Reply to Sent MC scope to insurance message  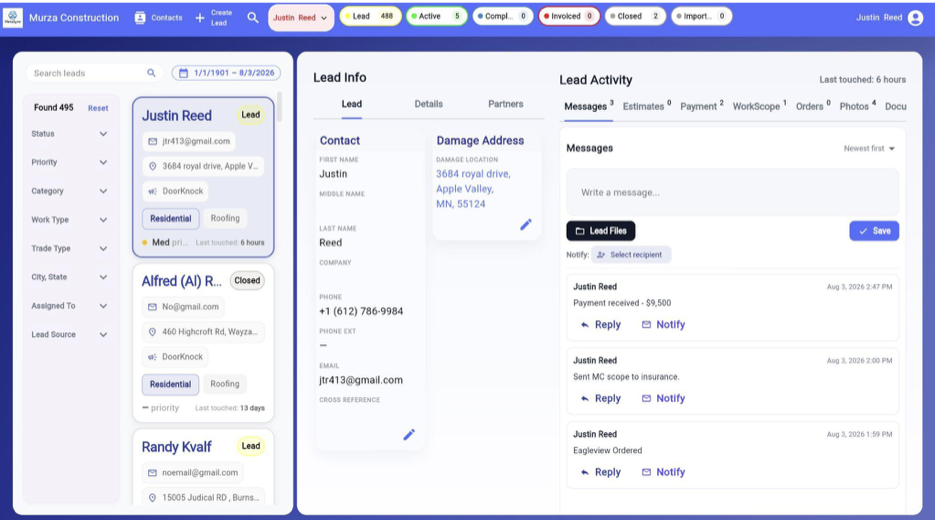pyautogui.click(x=601, y=398)
